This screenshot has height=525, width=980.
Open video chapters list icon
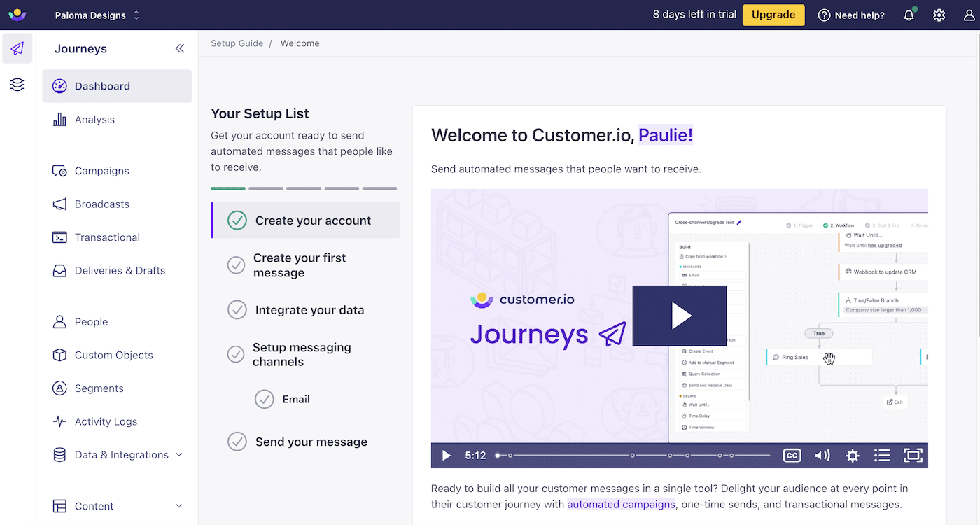pos(882,456)
